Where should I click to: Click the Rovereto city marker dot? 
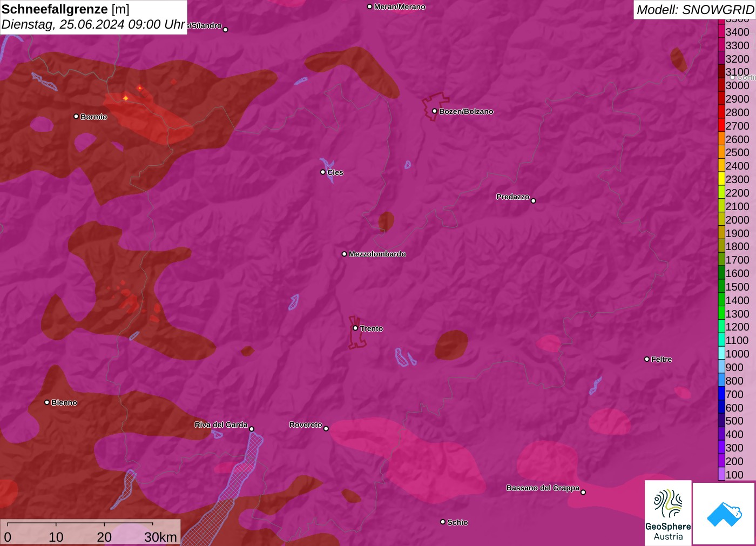point(326,428)
